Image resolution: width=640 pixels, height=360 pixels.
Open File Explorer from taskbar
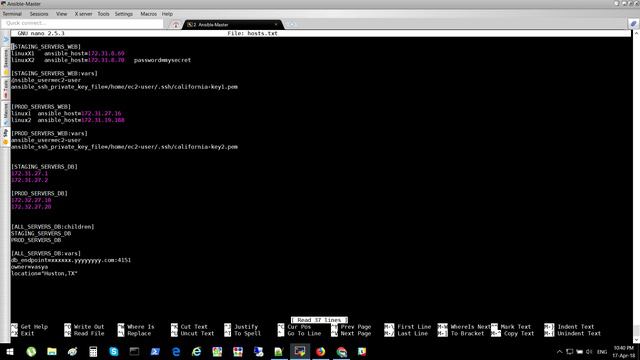pos(52,352)
